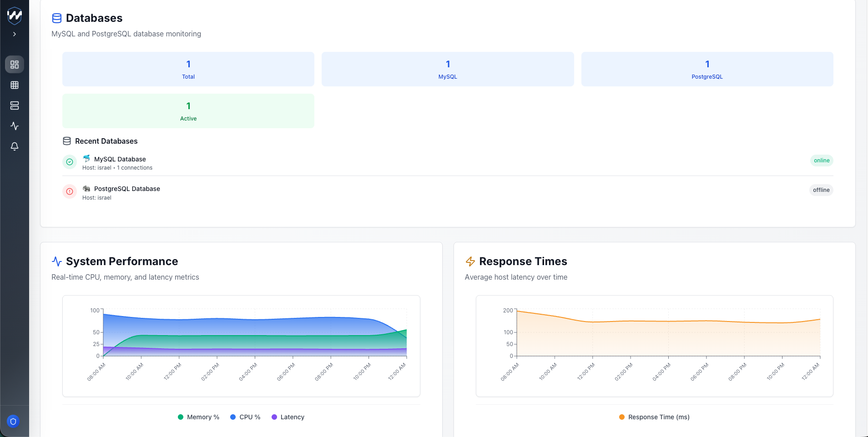868x437 pixels.
Task: Open the notifications bell in the sidebar
Action: [x=15, y=146]
